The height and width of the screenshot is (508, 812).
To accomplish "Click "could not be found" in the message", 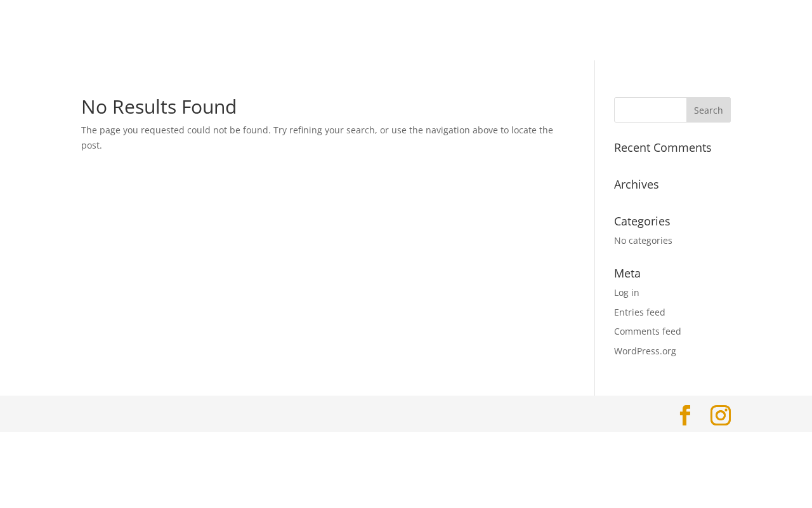I will point(228,130).
